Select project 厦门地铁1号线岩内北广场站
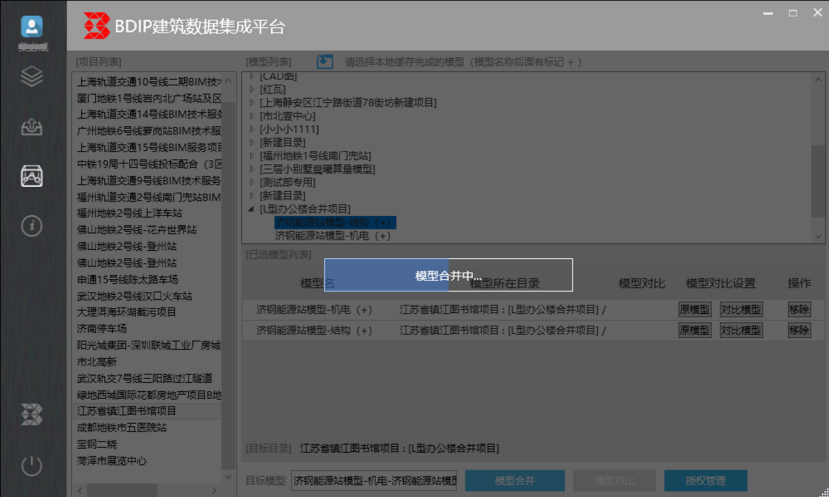This screenshot has width=829, height=497. point(148,98)
